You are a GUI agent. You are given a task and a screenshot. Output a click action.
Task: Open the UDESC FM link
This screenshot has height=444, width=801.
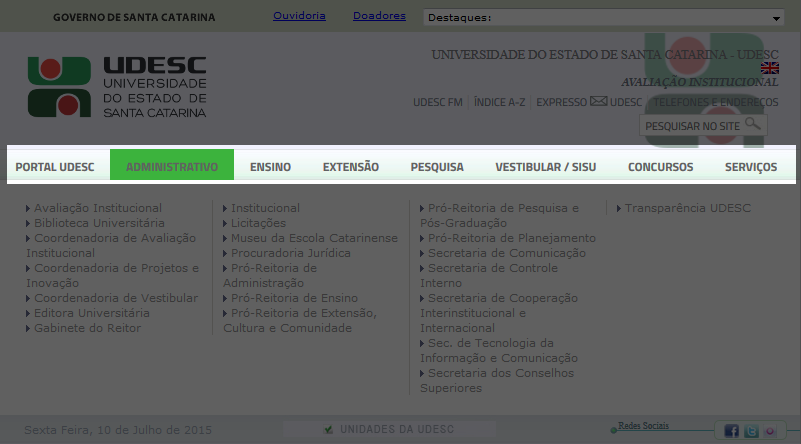click(x=438, y=102)
